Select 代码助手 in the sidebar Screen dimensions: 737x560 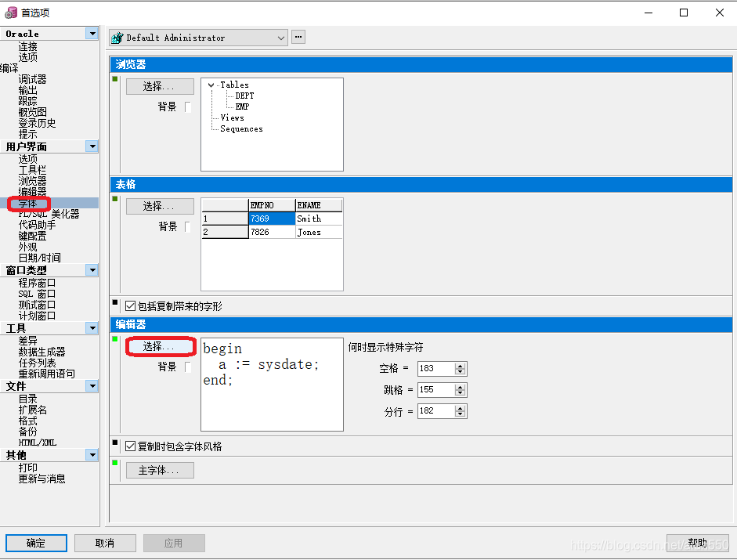pos(37,225)
